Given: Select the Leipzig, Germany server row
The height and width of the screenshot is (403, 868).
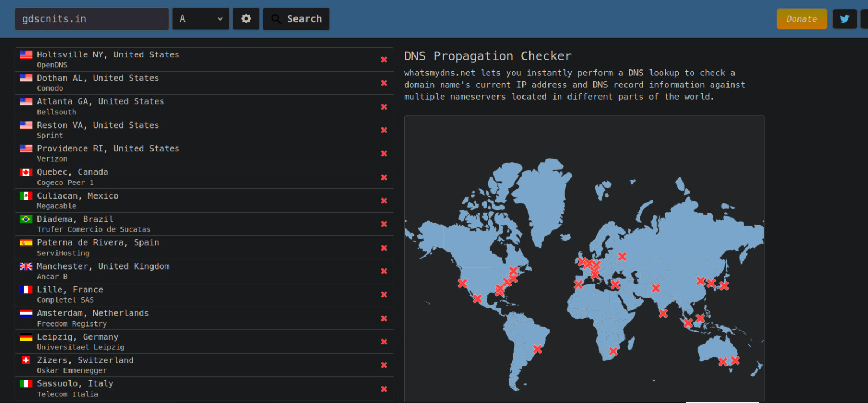Looking at the screenshot, I should [x=204, y=342].
